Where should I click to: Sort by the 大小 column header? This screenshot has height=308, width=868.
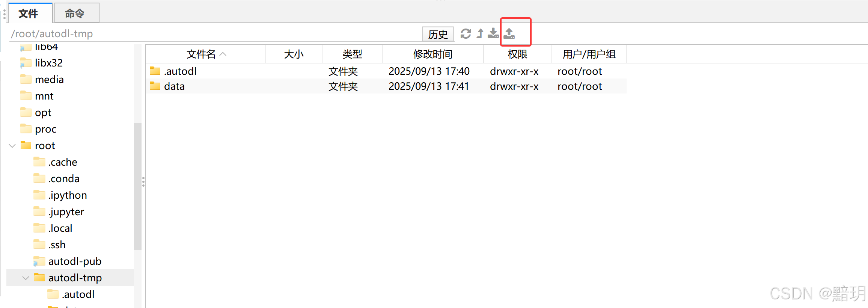(294, 54)
